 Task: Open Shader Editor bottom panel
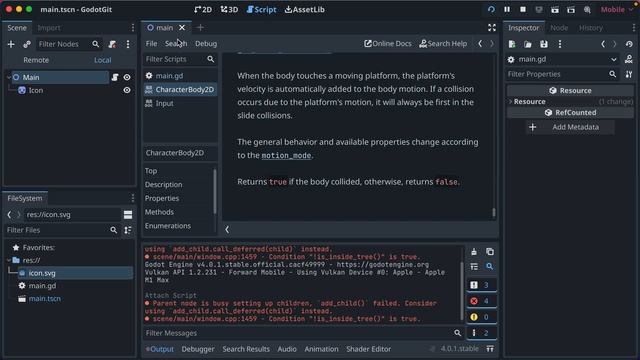click(369, 349)
